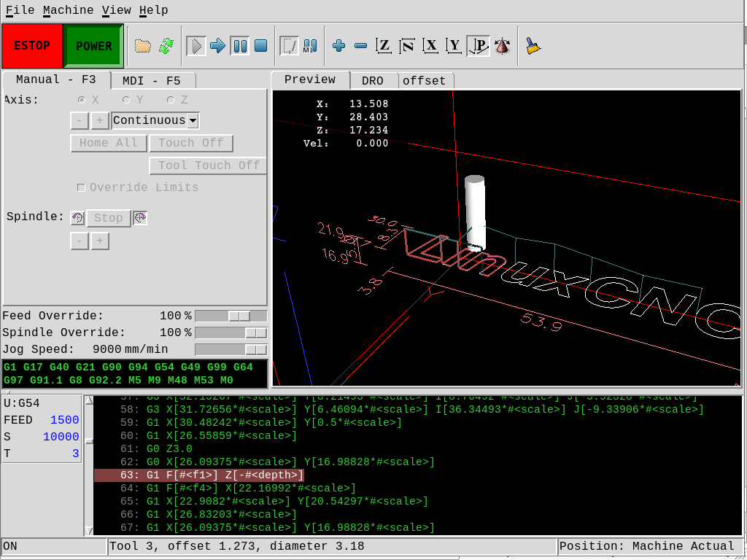Toggle the optional pause M1 icon
Viewport: 747px width, 560px height.
(x=310, y=46)
